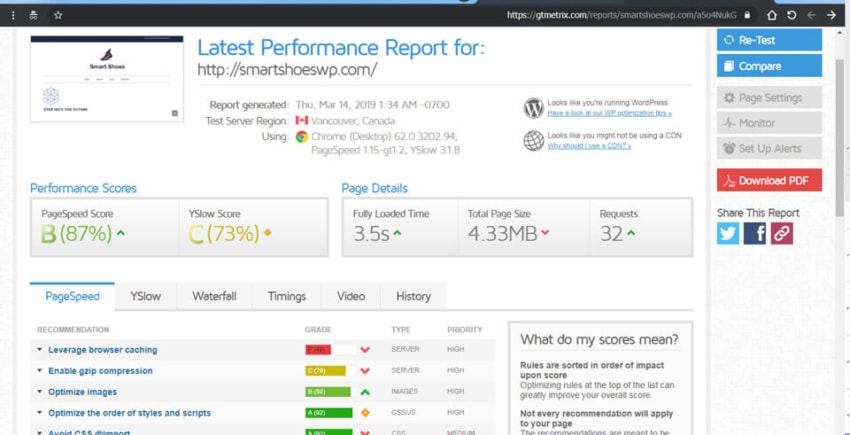Click the Re-Test button
The image size is (850, 435).
769,40
